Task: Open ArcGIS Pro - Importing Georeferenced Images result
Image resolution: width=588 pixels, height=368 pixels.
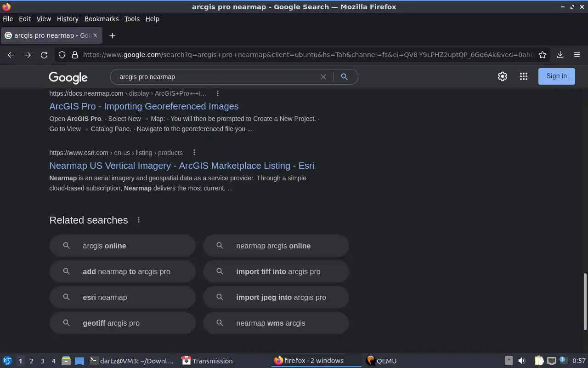Action: coord(144,106)
